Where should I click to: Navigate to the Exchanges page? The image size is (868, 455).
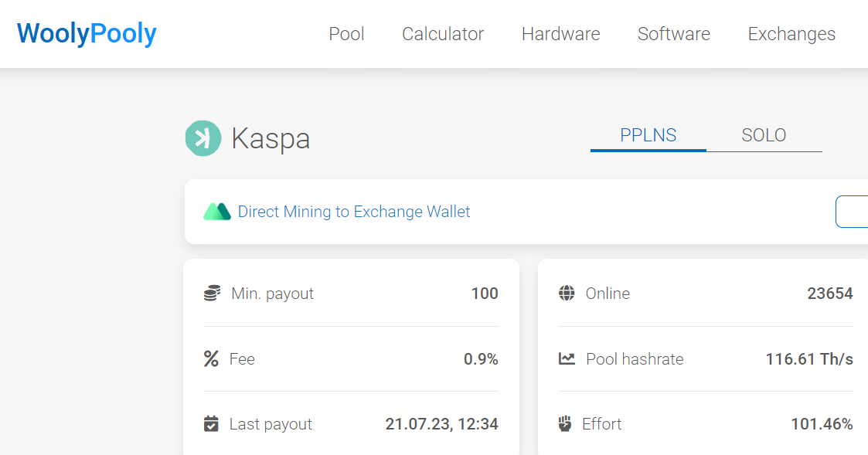point(791,34)
